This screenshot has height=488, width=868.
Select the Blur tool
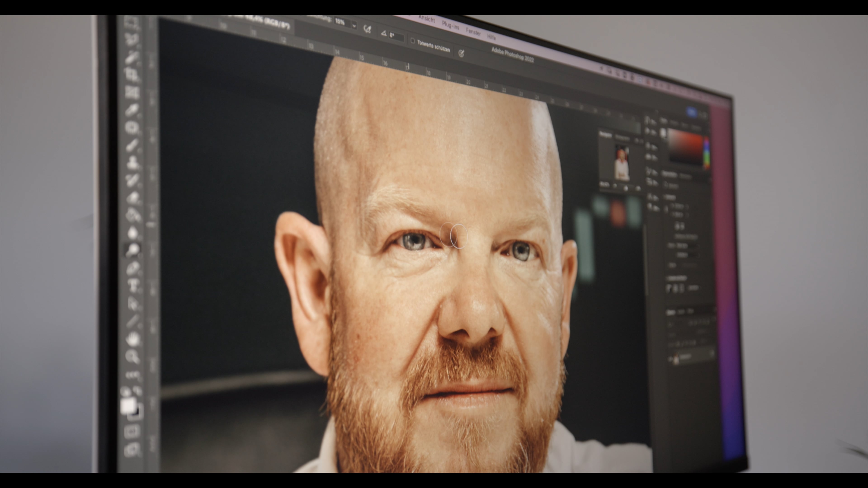point(133,232)
